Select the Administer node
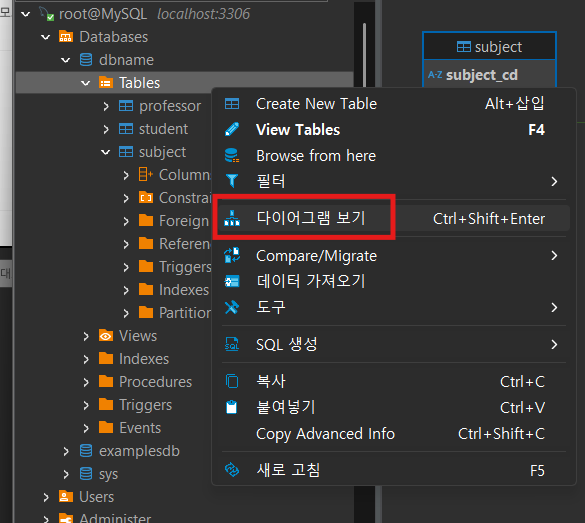This screenshot has height=523, width=585. click(x=105, y=518)
